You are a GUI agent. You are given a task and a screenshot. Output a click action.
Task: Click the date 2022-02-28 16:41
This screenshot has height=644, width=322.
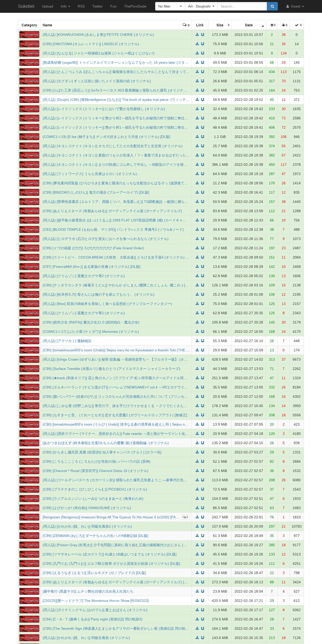[x=249, y=192]
